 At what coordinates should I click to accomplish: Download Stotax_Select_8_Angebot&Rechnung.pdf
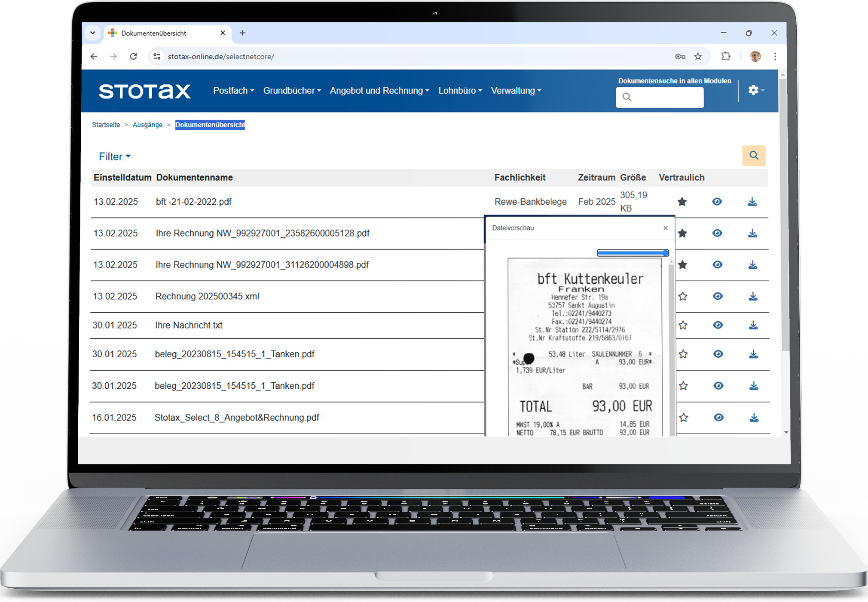pos(754,418)
